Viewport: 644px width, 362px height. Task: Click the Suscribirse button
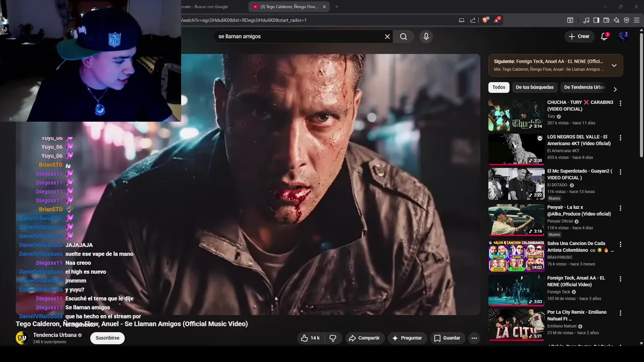107,338
